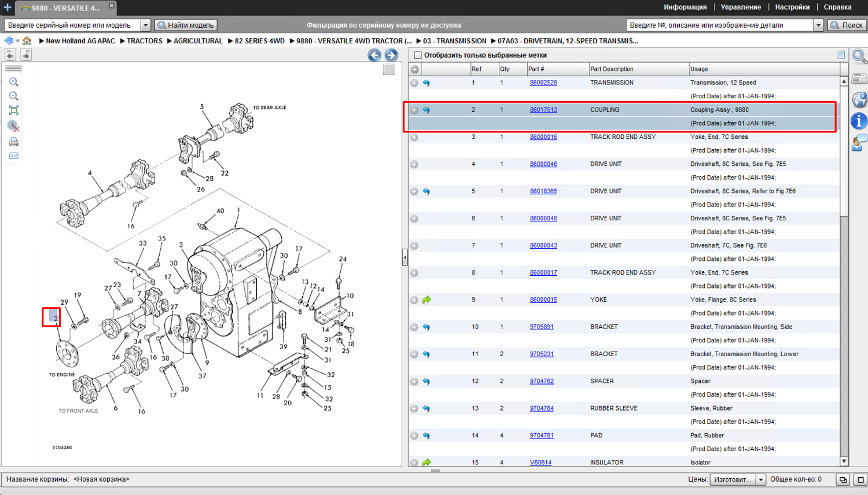This screenshot has height=495, width=868.
Task: Expand the New Holland AG APAC breadcrumb
Action: click(x=42, y=41)
